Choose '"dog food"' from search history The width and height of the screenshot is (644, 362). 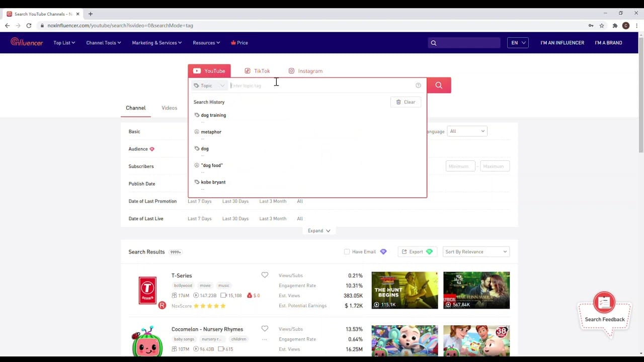pos(212,165)
